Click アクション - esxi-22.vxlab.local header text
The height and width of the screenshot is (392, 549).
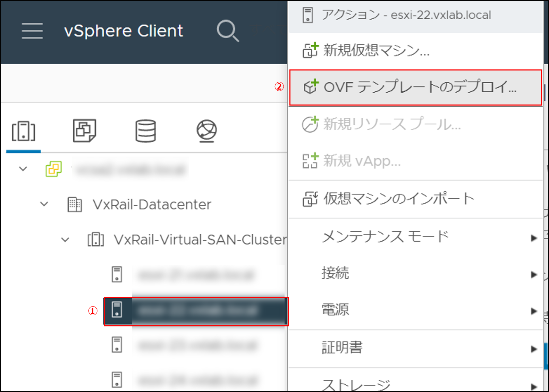406,15
